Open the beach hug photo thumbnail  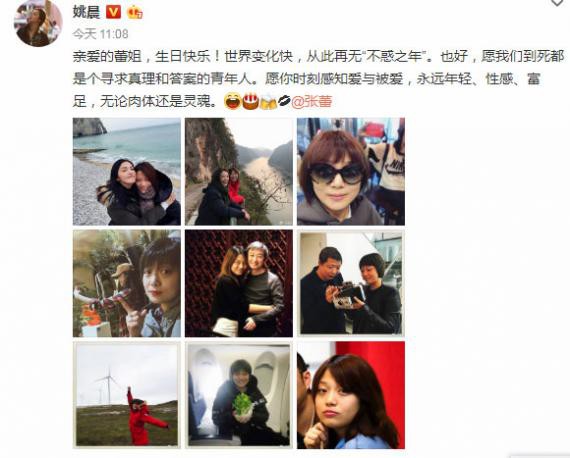(127, 172)
